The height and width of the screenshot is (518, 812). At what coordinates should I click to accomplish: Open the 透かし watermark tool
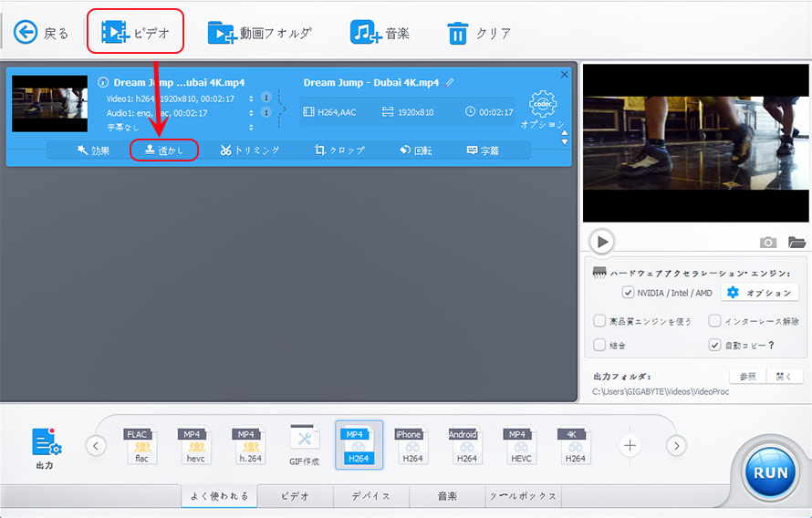pos(163,150)
